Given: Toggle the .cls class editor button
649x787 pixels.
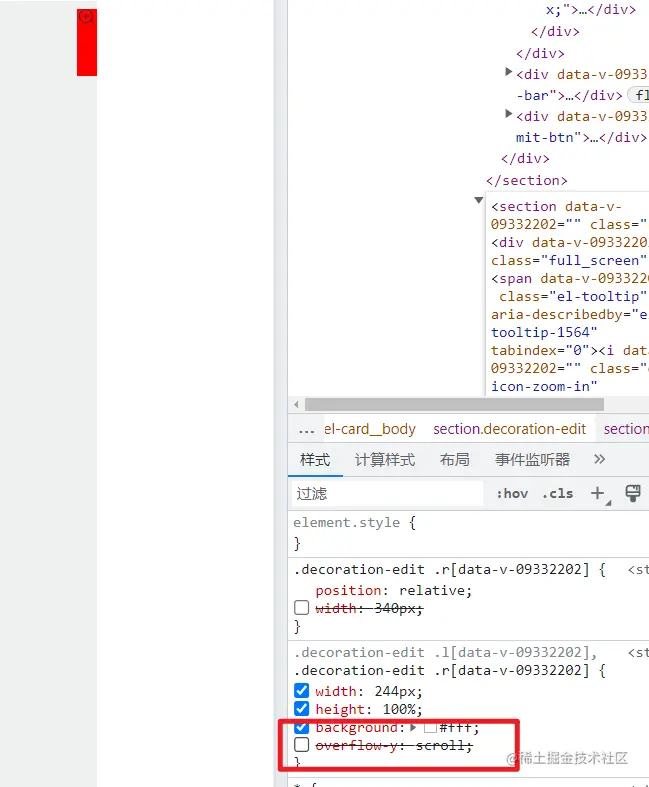Looking at the screenshot, I should [x=557, y=494].
